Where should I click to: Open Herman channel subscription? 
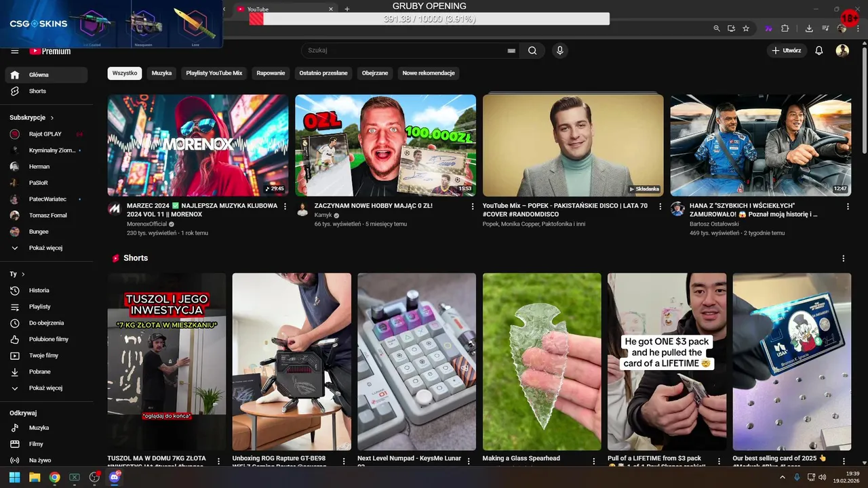(46, 167)
